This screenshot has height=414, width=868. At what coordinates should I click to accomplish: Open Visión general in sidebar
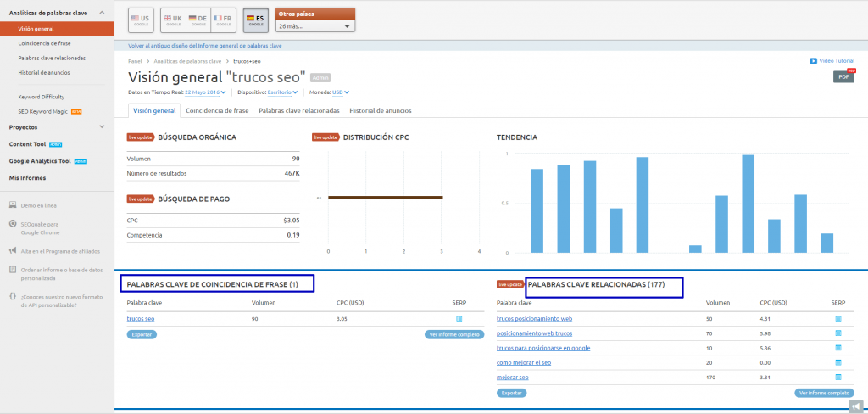pos(57,28)
